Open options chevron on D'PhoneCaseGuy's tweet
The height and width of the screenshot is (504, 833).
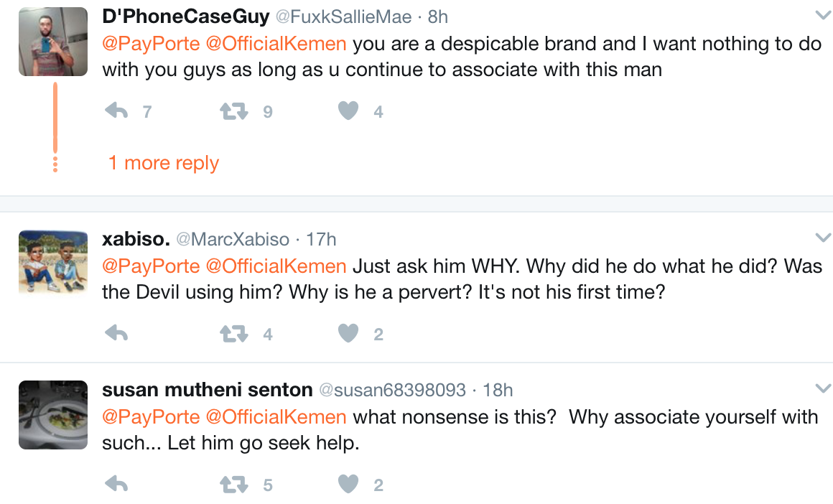click(822, 15)
